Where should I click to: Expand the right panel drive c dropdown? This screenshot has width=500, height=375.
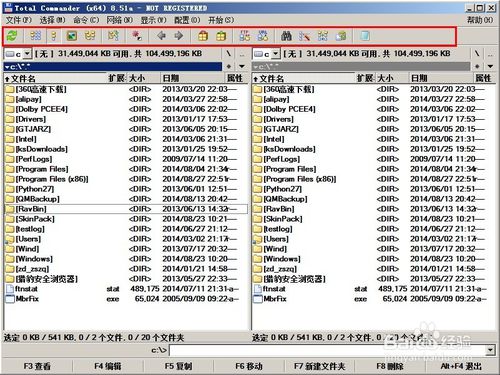pyautogui.click(x=276, y=53)
